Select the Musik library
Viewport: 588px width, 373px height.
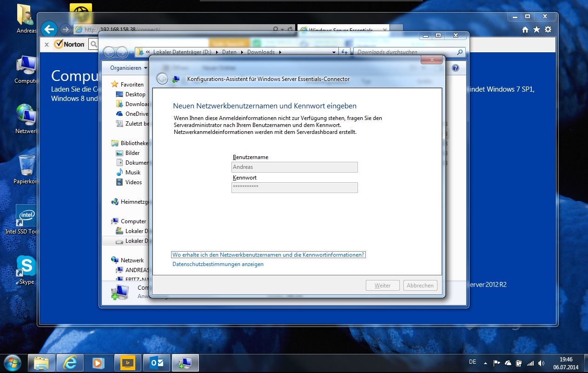pyautogui.click(x=133, y=173)
